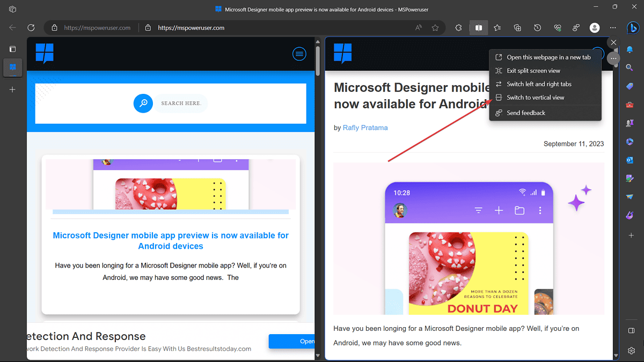Click the split screen toolbar icon
The image size is (644, 362).
pyautogui.click(x=478, y=27)
